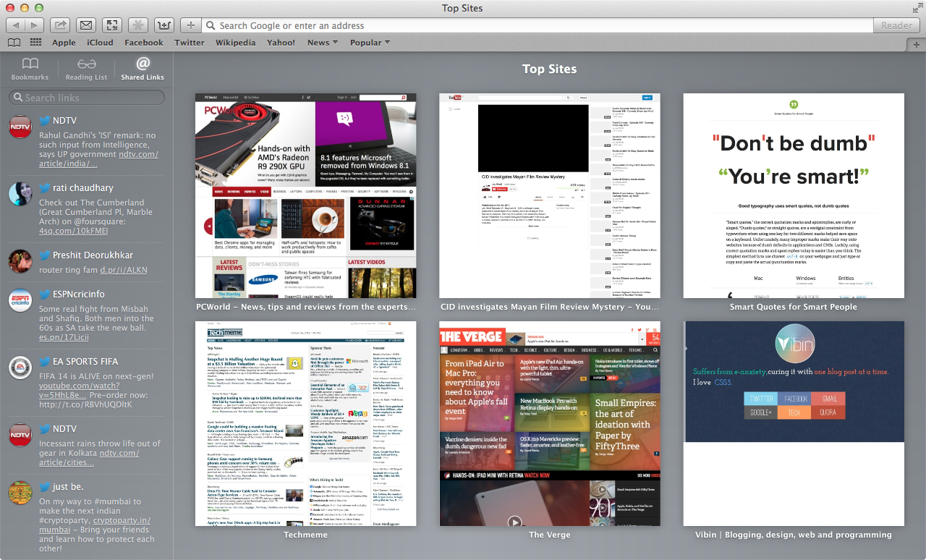The width and height of the screenshot is (926, 560).
Task: Open the Share toolbar button
Action: (x=60, y=25)
